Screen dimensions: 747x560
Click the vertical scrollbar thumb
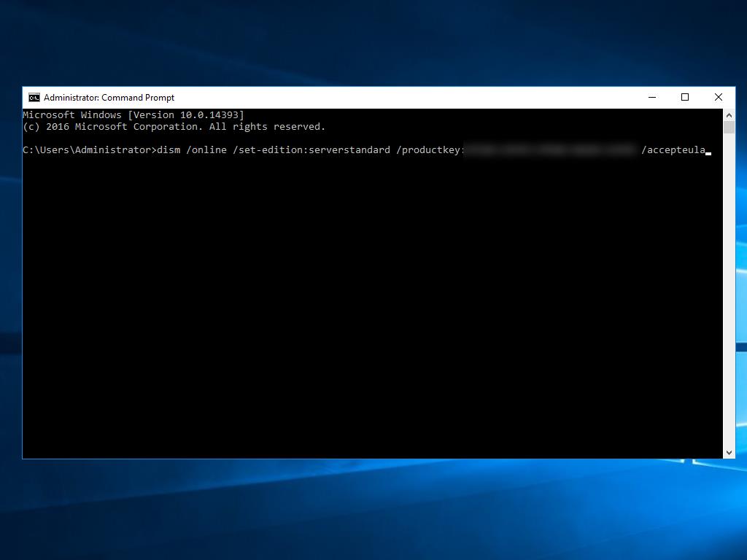(729, 128)
